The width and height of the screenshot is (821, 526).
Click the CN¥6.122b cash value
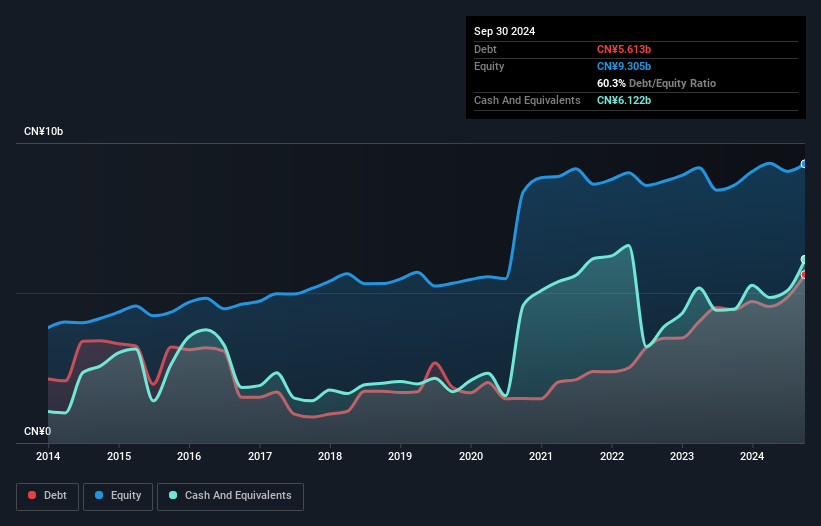pos(624,100)
